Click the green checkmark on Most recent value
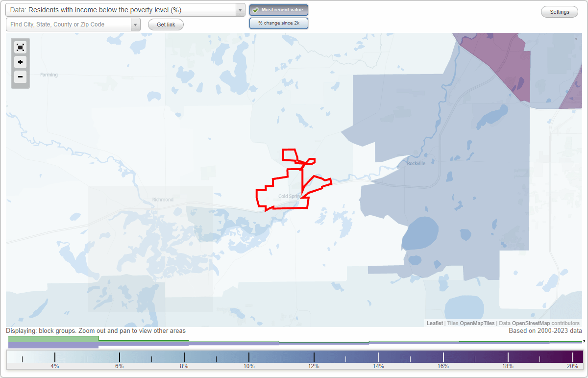The image size is (588, 378). click(x=257, y=9)
